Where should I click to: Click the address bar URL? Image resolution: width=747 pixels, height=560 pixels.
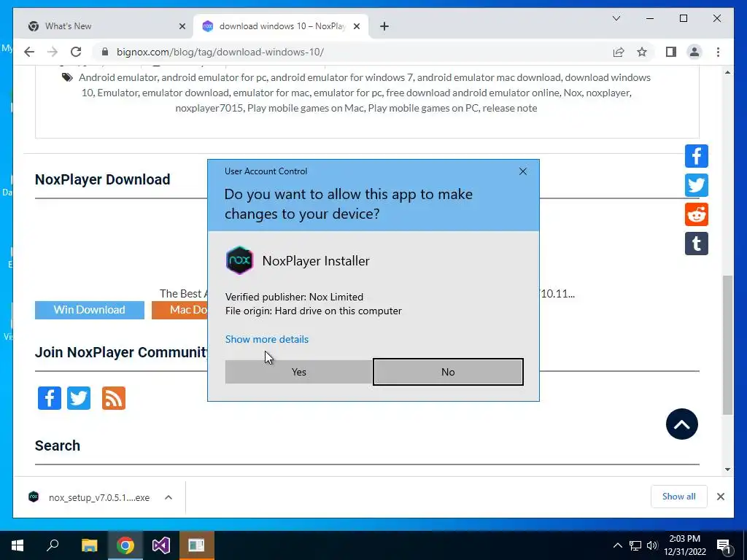point(220,52)
